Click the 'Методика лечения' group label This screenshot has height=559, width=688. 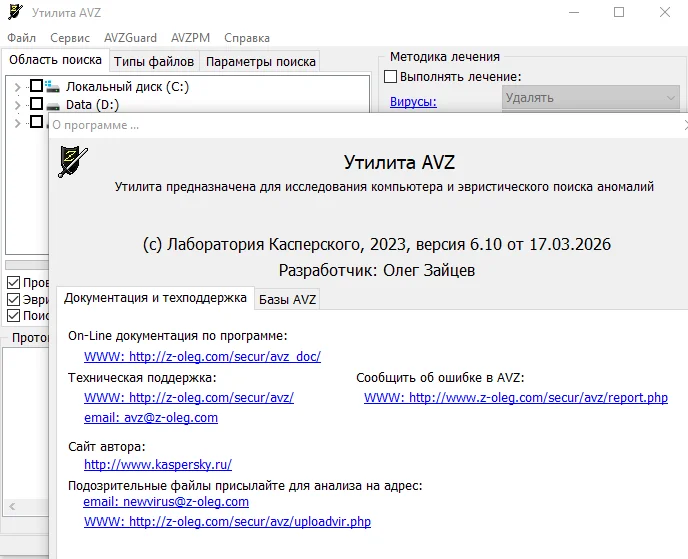tap(445, 57)
